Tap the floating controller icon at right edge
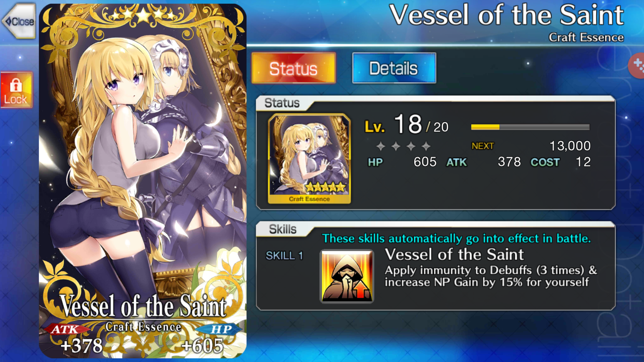Viewport: 644px width, 362px height. pos(637,66)
